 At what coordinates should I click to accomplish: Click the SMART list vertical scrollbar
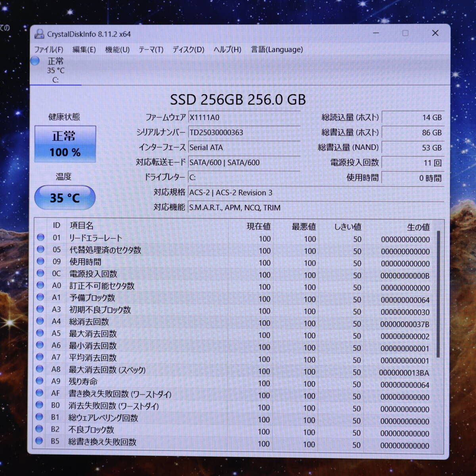point(438,294)
